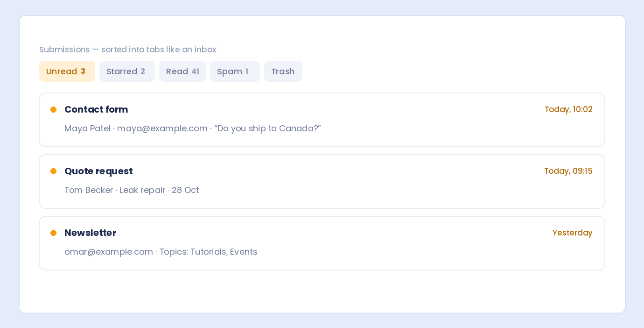This screenshot has width=644, height=328.
Task: Select the omar@example.com topics line
Action: (161, 252)
